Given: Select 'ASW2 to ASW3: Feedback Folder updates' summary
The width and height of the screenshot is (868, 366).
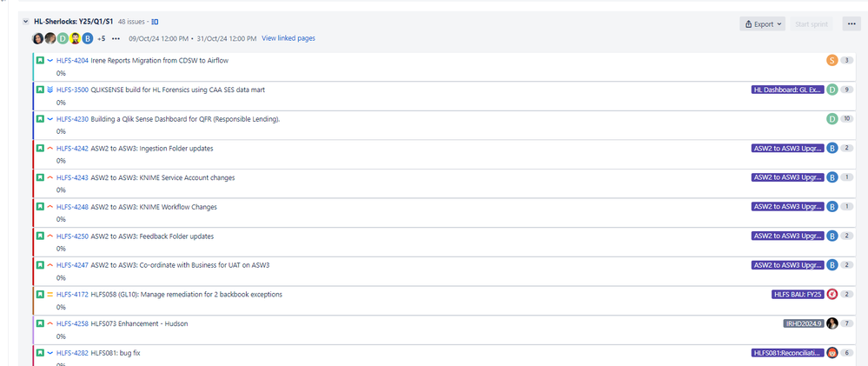Looking at the screenshot, I should tap(152, 236).
